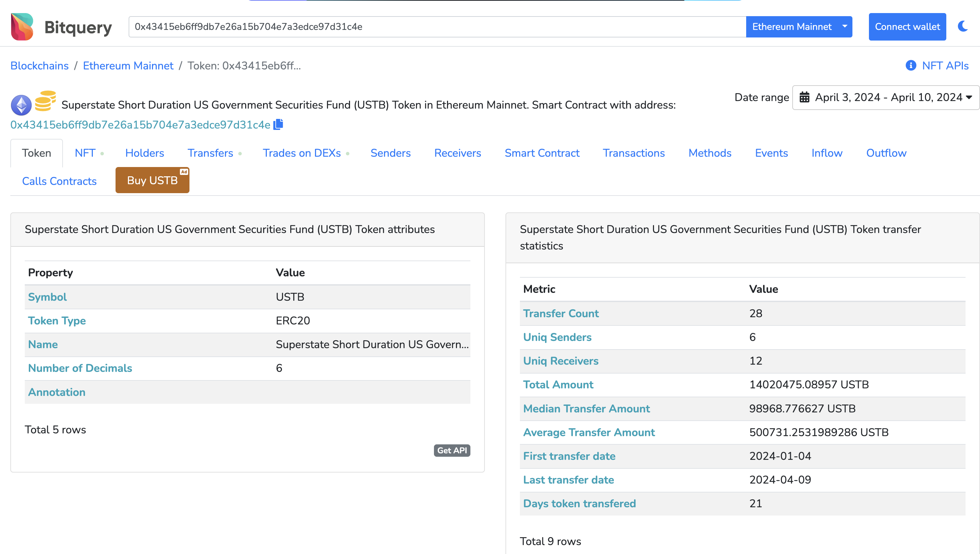Copy contract address with clipboard icon
The image size is (980, 554).
coord(278,124)
